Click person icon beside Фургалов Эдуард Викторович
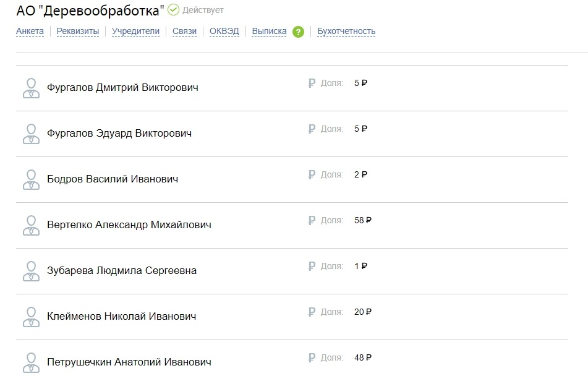The height and width of the screenshot is (376, 588). click(x=31, y=134)
